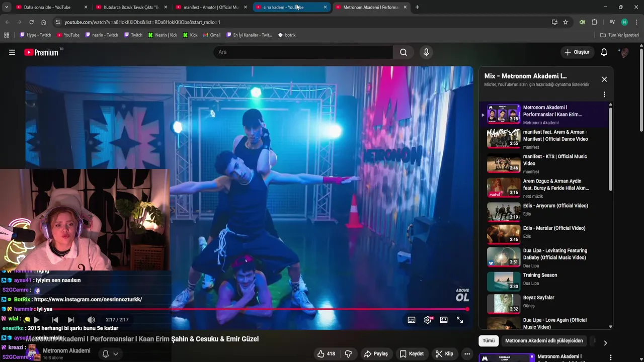Screen dimensions: 644x362
Task: Select Metronom Akademi adlı yükleyiciden chip
Action: (544, 341)
